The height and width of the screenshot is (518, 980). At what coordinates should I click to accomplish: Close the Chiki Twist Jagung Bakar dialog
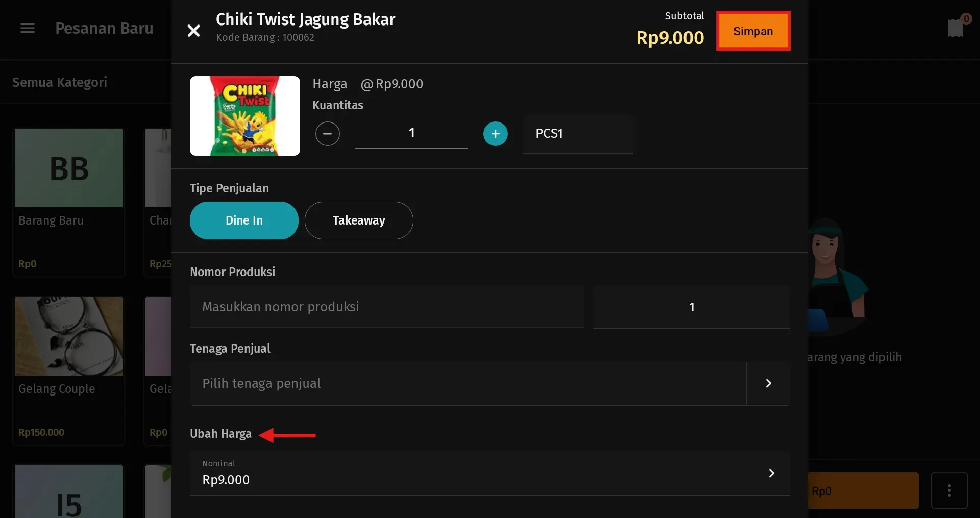[x=193, y=31]
